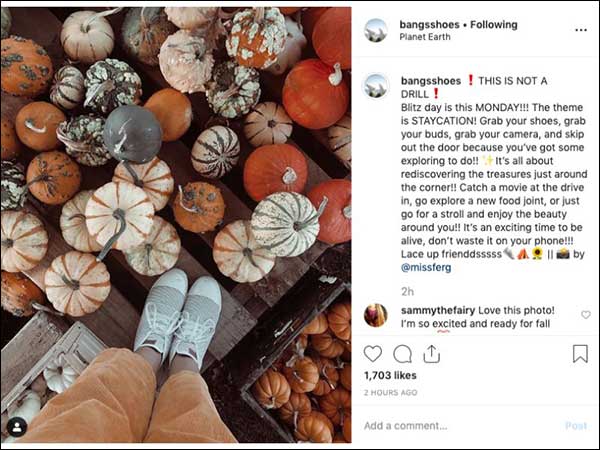This screenshot has width=600, height=450.
Task: Open comments via the speech bubble icon
Action: [x=402, y=354]
